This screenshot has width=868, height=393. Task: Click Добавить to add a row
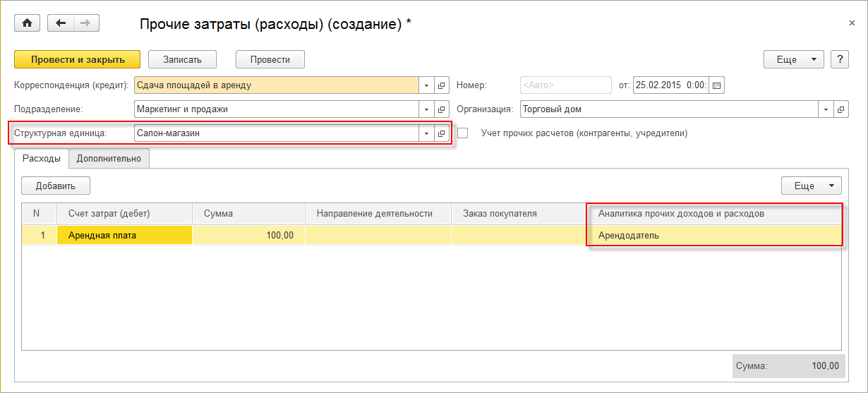tap(56, 186)
